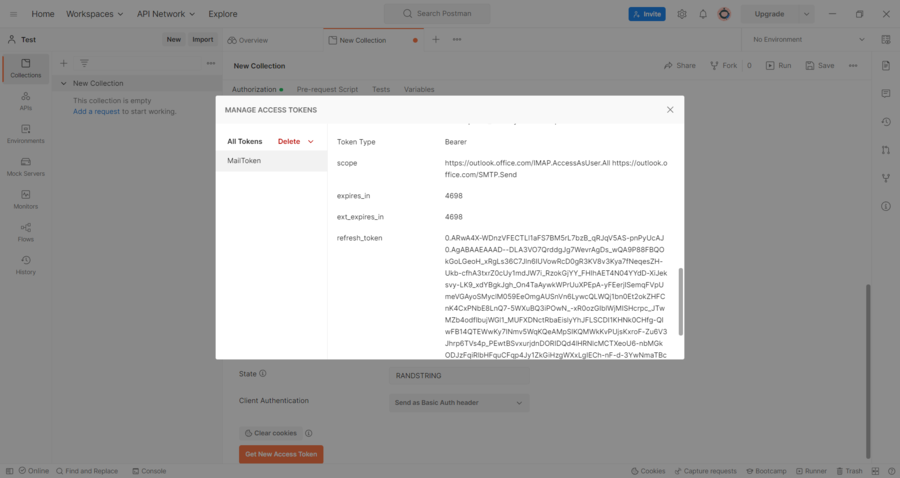Open Mock Servers in the sidebar
The height and width of the screenshot is (478, 900).
click(x=26, y=166)
